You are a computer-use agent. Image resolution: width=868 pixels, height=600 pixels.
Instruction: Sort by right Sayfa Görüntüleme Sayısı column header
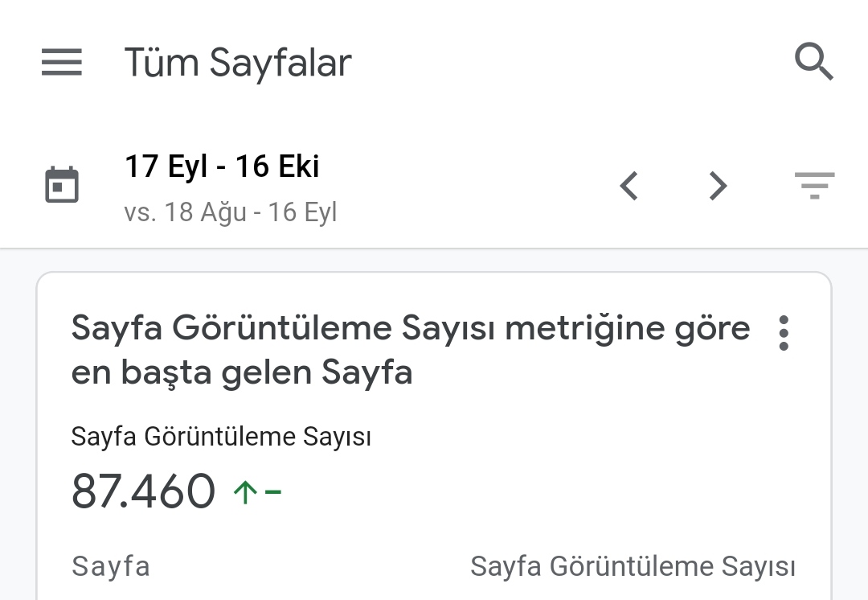(x=633, y=567)
